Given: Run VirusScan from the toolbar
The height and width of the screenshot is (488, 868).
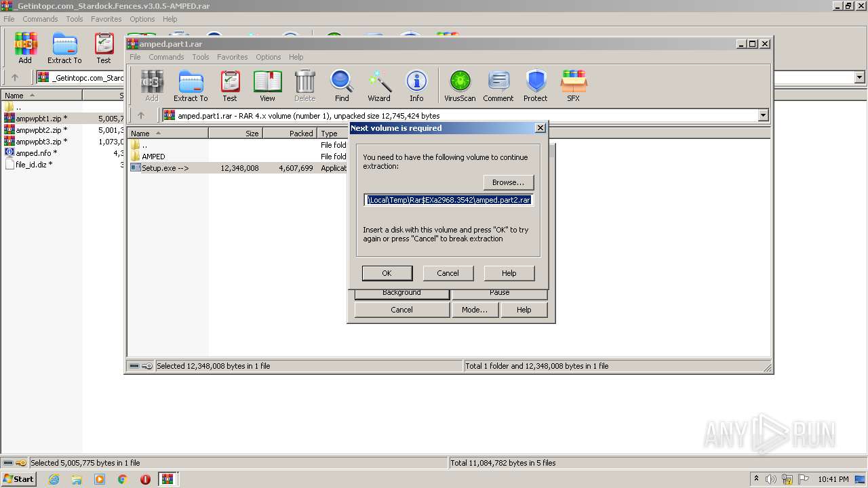Looking at the screenshot, I should [460, 86].
